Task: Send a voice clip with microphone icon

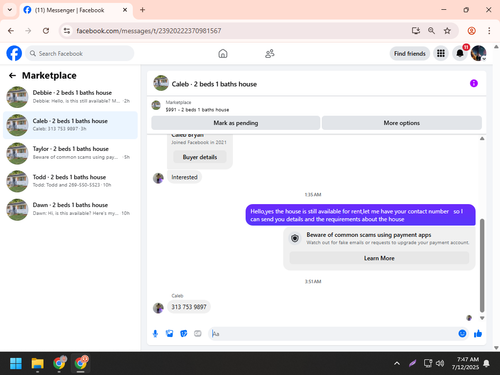Action: pos(155,333)
